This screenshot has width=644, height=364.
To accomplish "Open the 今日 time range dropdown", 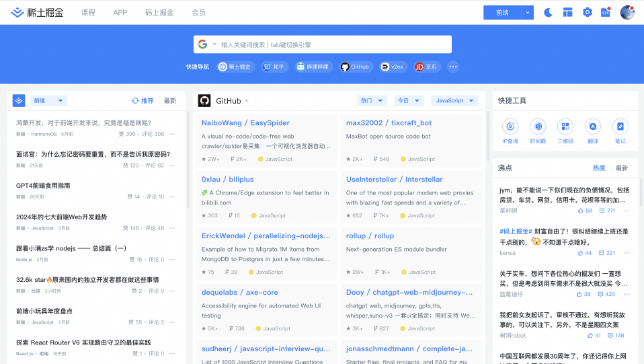I will click(x=408, y=100).
